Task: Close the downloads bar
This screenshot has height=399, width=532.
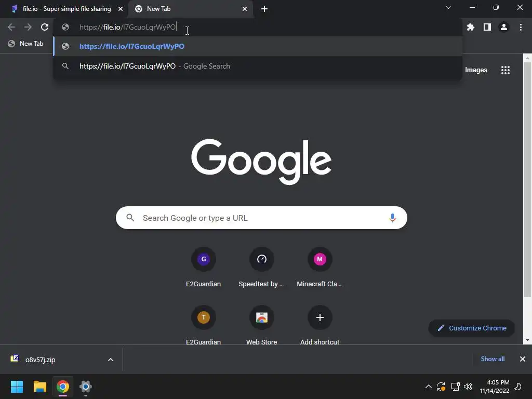Action: pos(523,359)
